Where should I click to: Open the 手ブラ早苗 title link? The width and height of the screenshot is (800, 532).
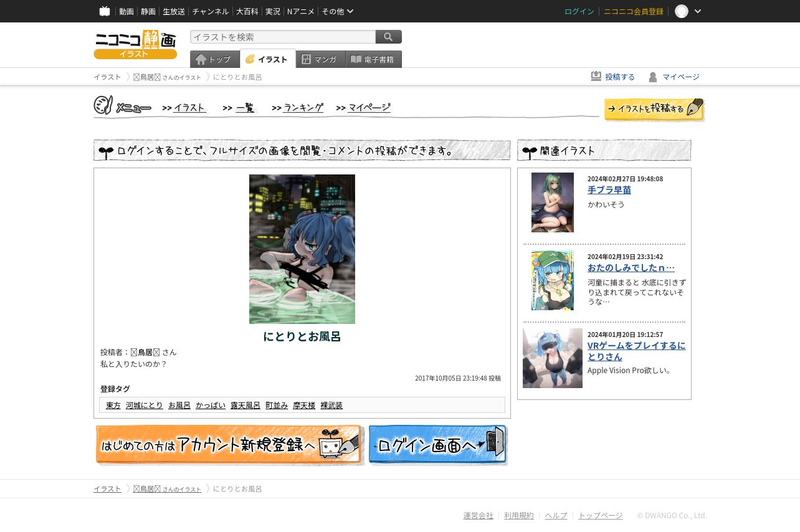pos(609,190)
